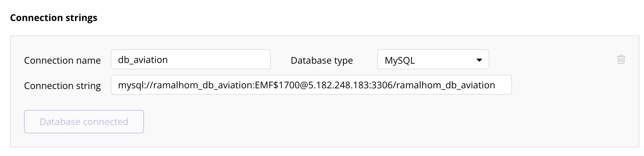
Task: Focus the Connection string input field
Action: (311, 85)
